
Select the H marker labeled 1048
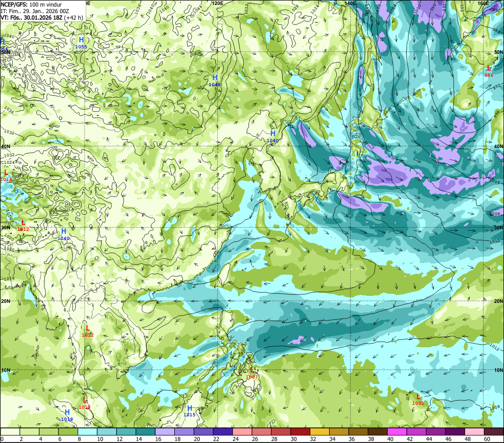[x=215, y=81]
